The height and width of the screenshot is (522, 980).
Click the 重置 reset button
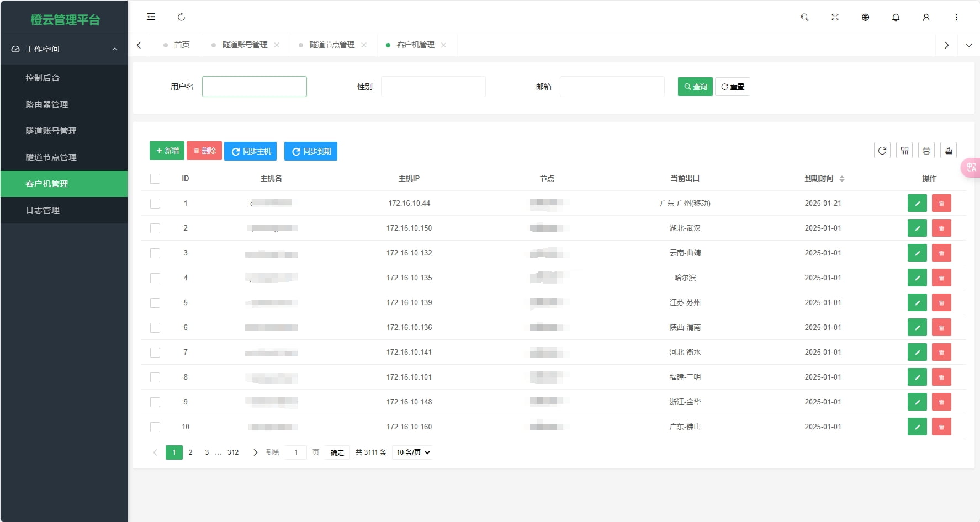(x=733, y=86)
